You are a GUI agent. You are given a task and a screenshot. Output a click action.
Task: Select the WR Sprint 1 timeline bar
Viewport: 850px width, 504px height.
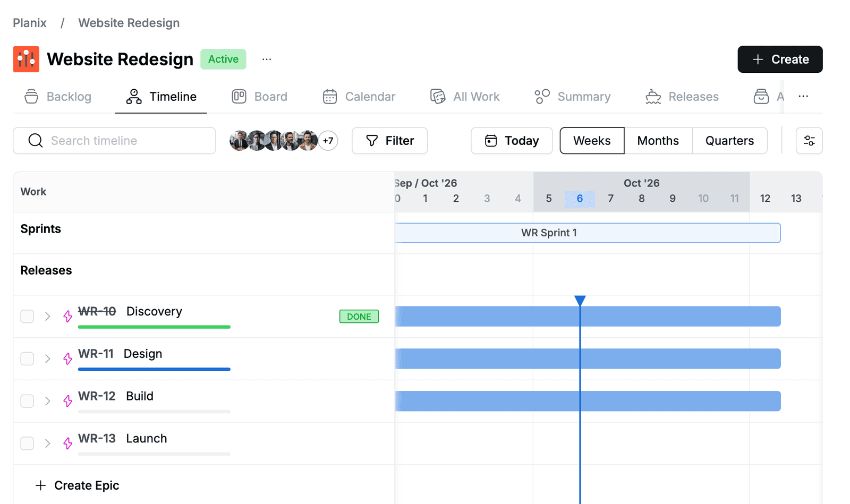[588, 233]
